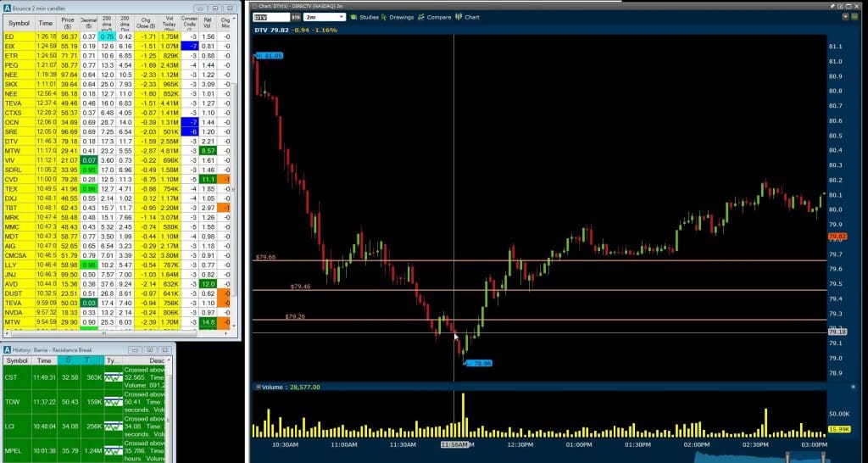
Task: Click the DTV symbol input field
Action: [x=271, y=17]
